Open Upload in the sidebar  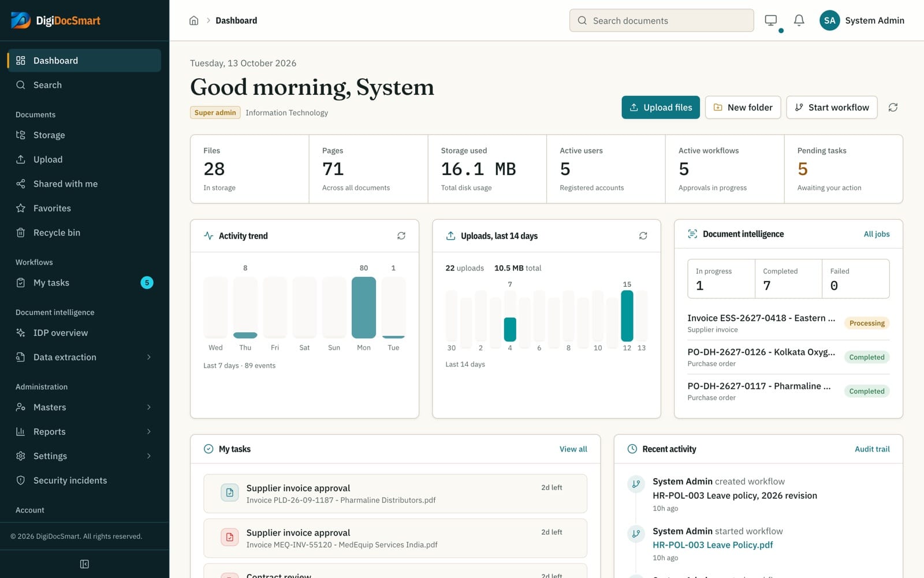(x=84, y=160)
